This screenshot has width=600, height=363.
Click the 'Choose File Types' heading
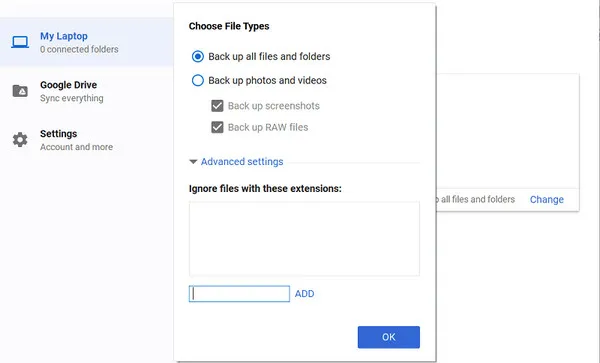pos(229,26)
